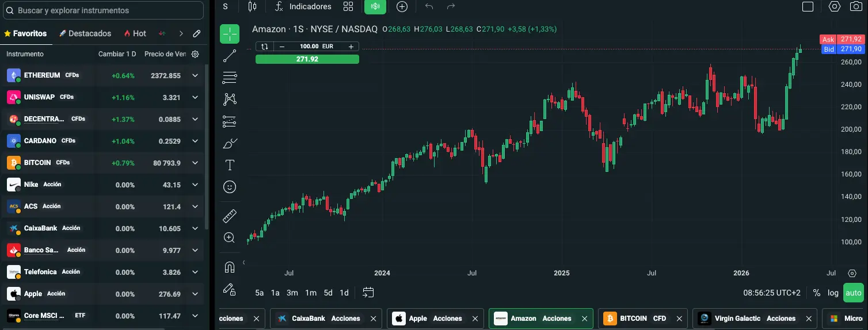Switch to the Hot tab
The height and width of the screenshot is (330, 868).
pyautogui.click(x=135, y=33)
